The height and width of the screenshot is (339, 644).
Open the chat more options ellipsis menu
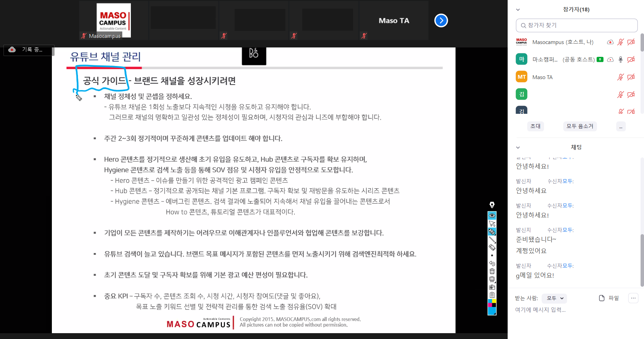click(x=633, y=298)
